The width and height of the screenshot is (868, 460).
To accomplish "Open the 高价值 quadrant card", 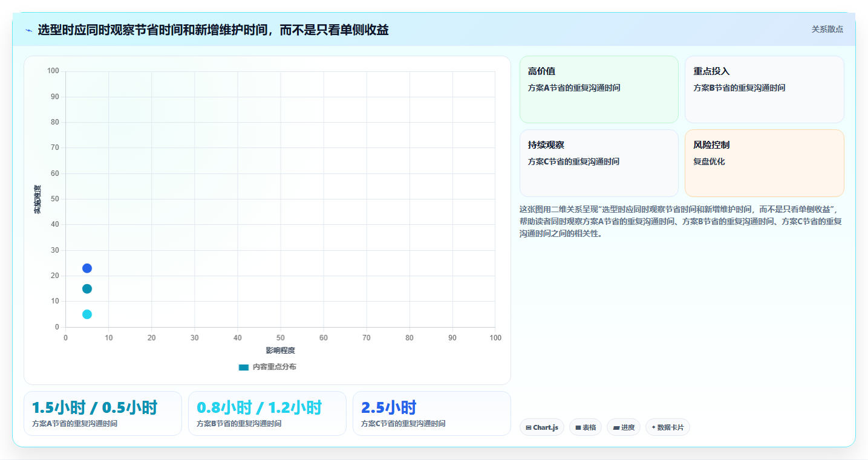I will [599, 89].
